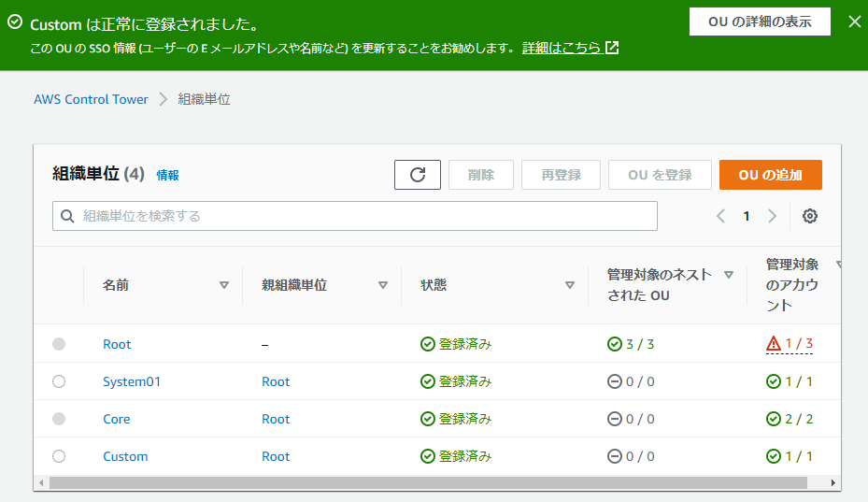Open the Custom OU link
This screenshot has width=868, height=502.
(x=125, y=456)
